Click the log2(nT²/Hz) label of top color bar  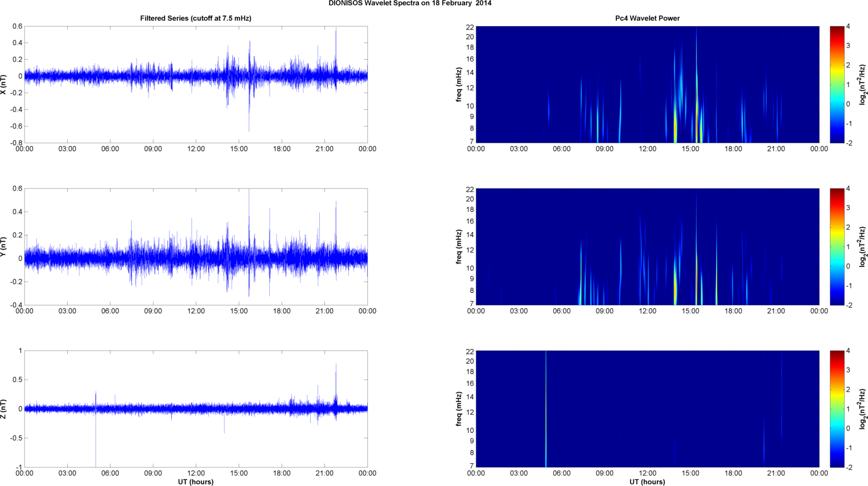(x=863, y=84)
